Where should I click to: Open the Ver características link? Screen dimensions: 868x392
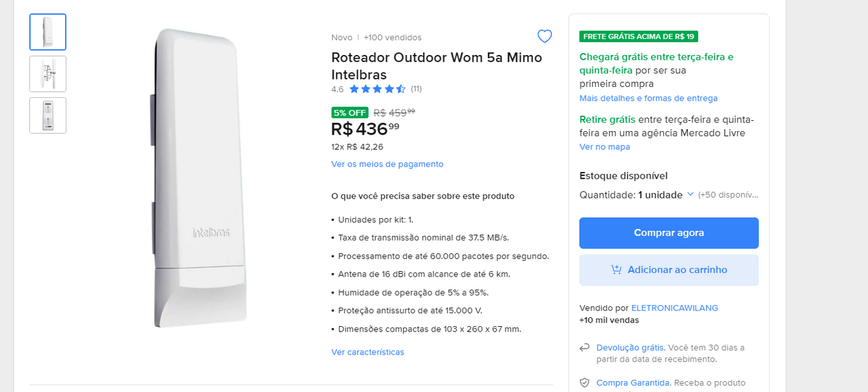[367, 352]
